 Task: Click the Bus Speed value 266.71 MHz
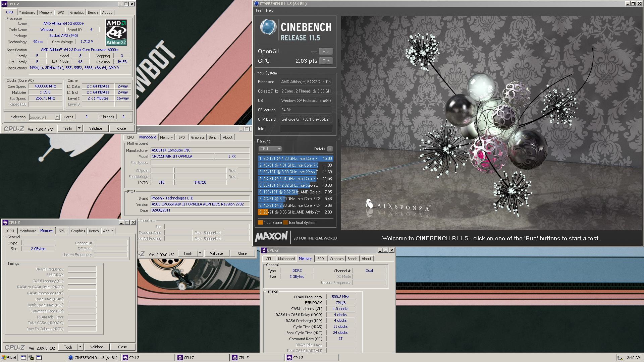pyautogui.click(x=46, y=98)
